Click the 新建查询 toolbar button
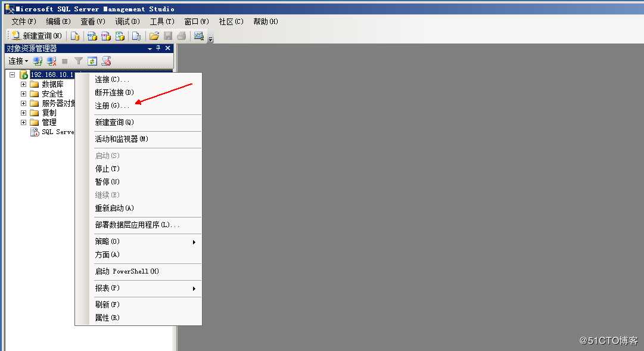Screen dimensions: 644x351 (x=36, y=36)
